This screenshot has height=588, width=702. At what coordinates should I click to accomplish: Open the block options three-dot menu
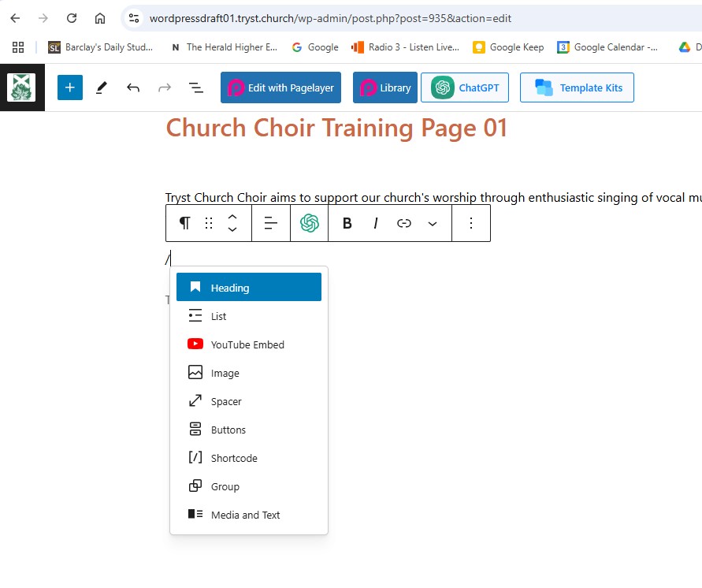[471, 223]
